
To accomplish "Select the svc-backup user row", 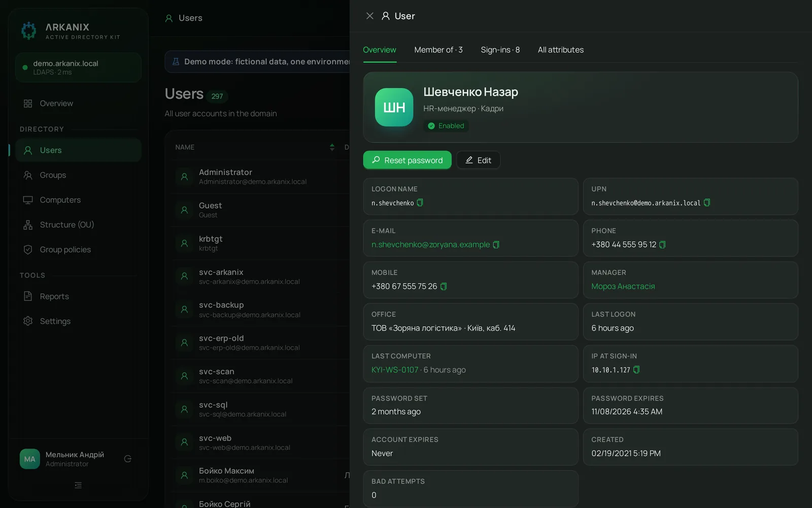I will pos(260,309).
